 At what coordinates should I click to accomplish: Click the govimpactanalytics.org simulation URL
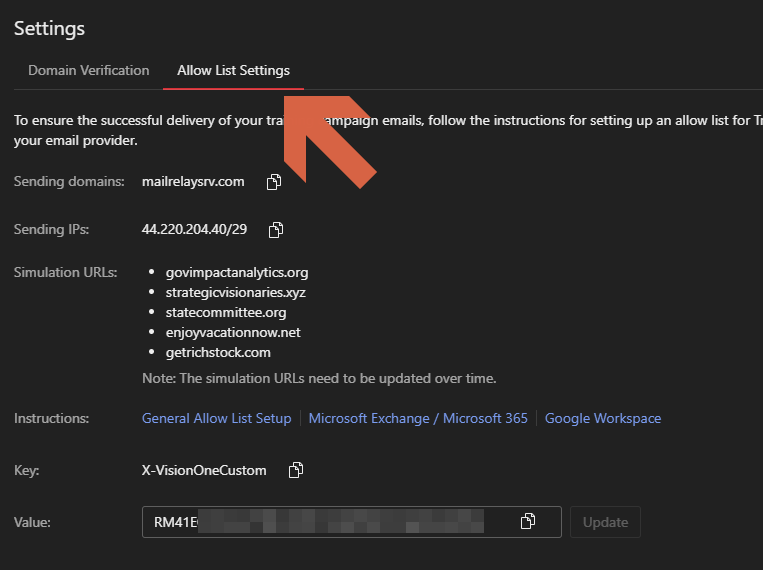tap(236, 272)
